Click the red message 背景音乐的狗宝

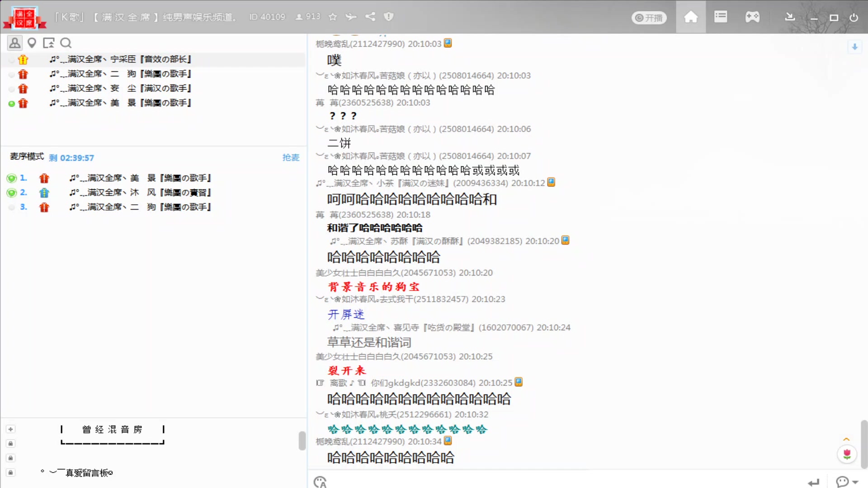pyautogui.click(x=374, y=286)
